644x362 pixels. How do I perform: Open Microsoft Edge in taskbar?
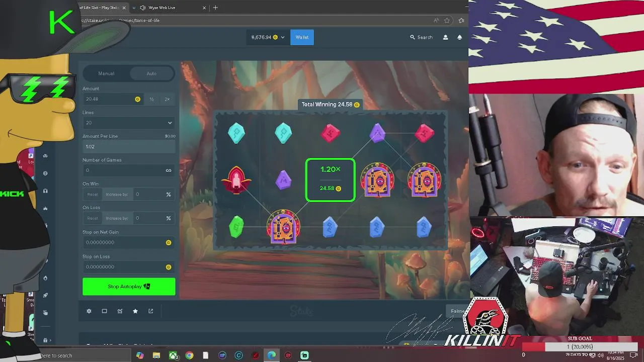(272, 355)
